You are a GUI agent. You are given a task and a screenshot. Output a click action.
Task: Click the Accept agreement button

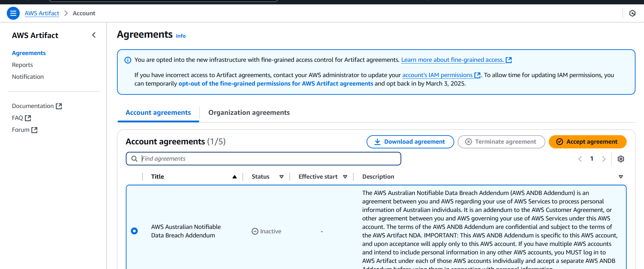click(588, 142)
